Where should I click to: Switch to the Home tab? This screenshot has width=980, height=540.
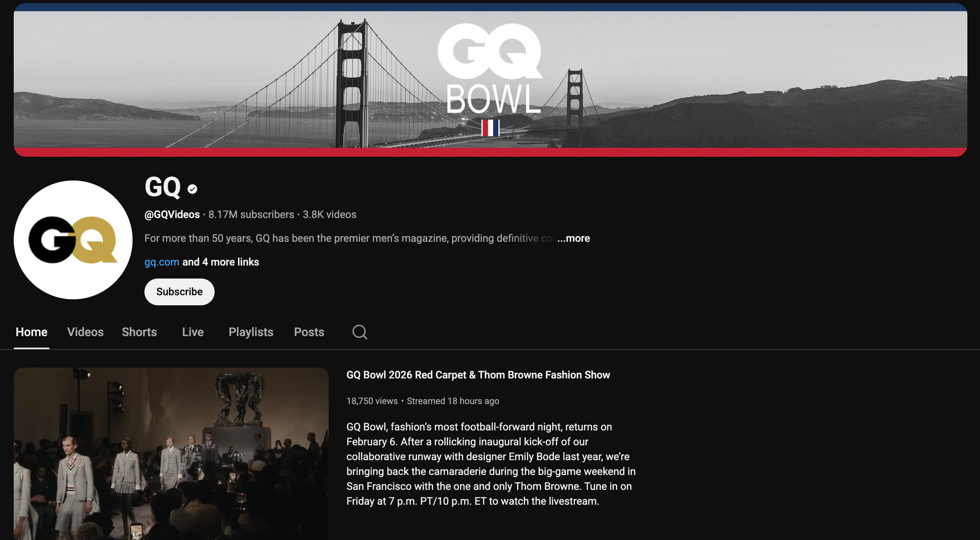tap(31, 332)
